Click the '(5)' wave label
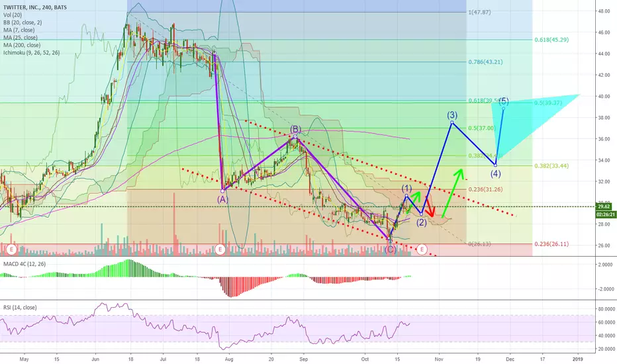617x364 pixels. 504,101
